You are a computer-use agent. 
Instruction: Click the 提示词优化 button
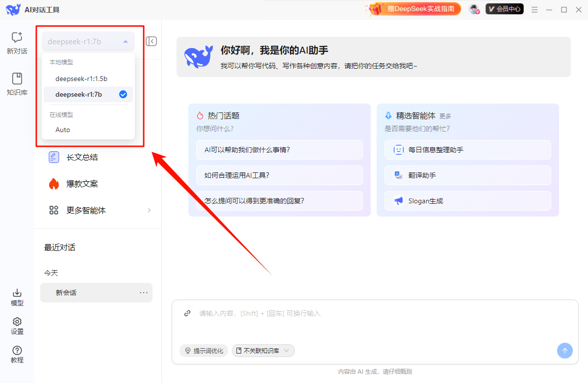(x=204, y=351)
